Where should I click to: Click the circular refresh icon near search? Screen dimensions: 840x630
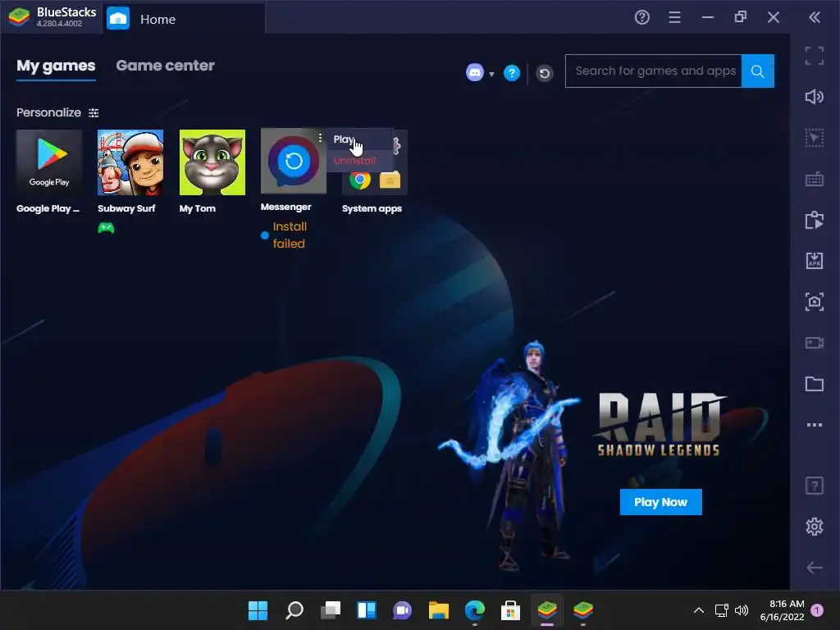coord(545,73)
